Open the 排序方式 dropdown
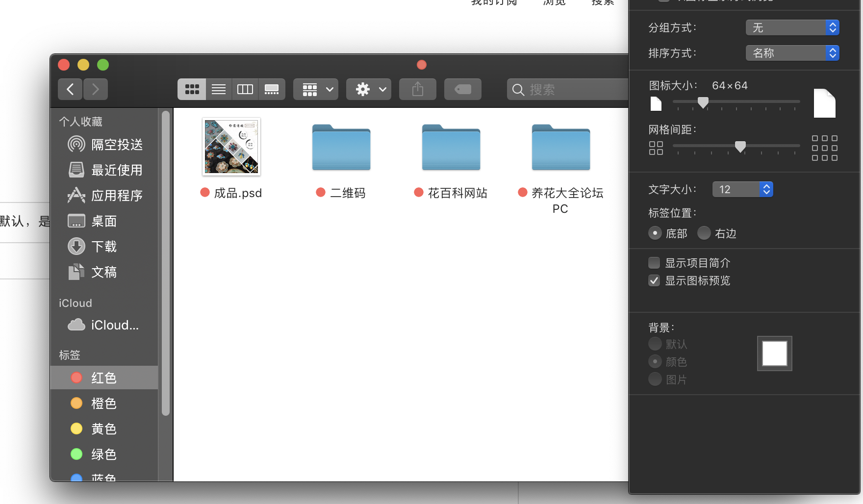Image resolution: width=863 pixels, height=504 pixels. [792, 53]
